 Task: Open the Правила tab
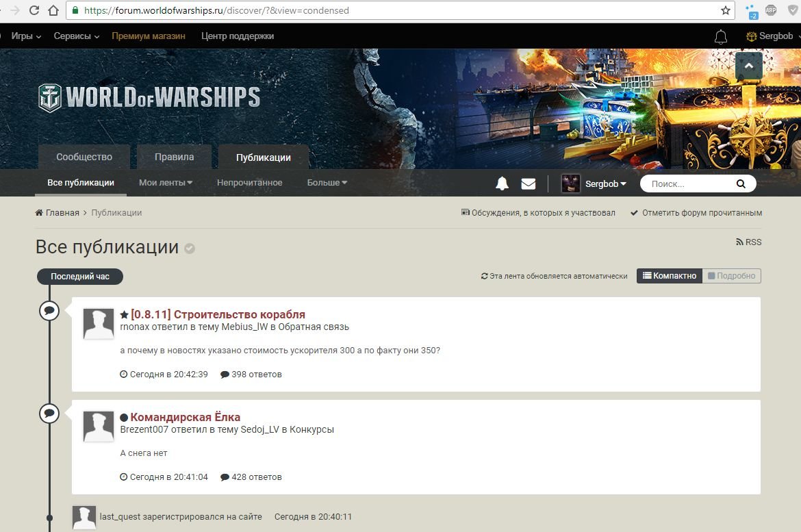(174, 157)
